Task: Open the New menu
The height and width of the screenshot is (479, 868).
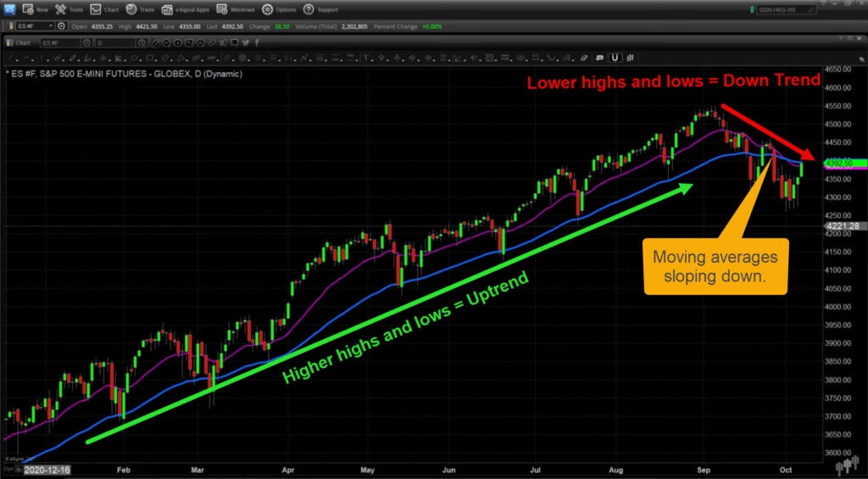Action: coord(35,9)
